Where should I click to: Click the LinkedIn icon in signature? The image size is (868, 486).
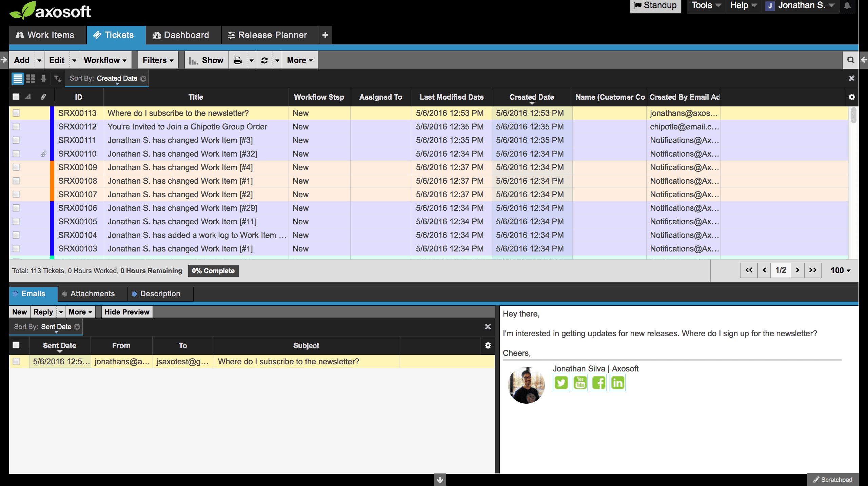click(x=618, y=383)
